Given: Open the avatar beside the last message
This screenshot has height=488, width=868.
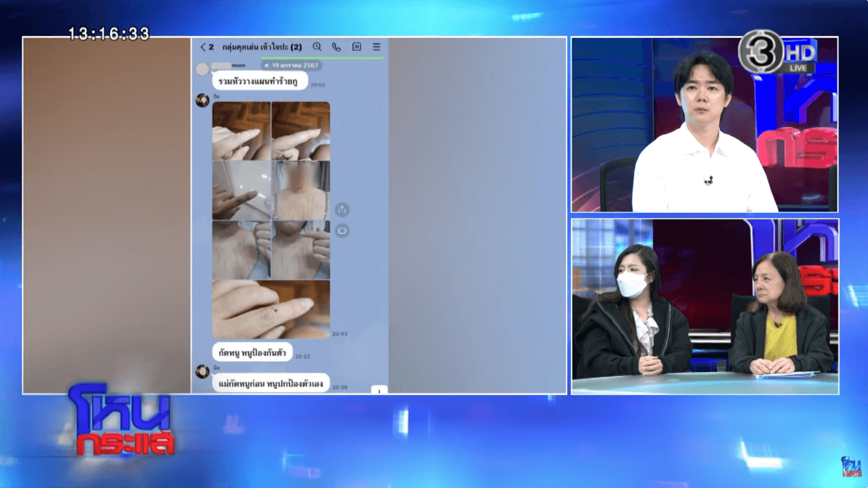Looking at the screenshot, I should [202, 371].
